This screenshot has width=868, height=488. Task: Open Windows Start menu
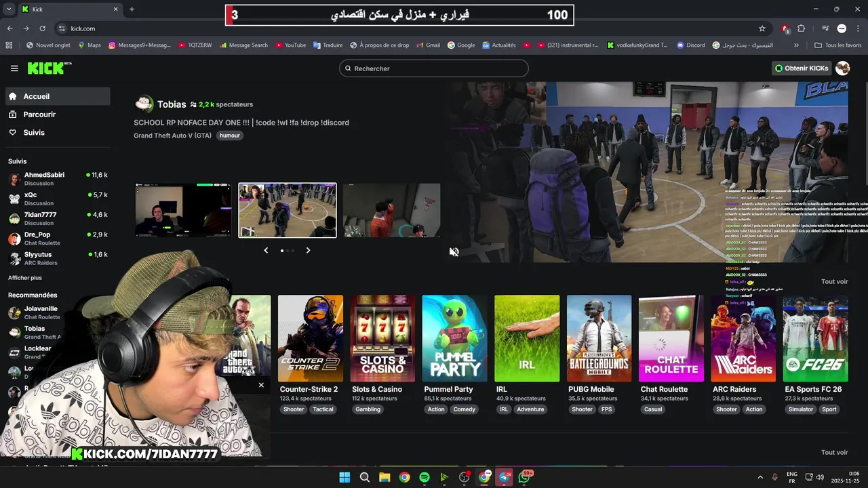tap(344, 477)
